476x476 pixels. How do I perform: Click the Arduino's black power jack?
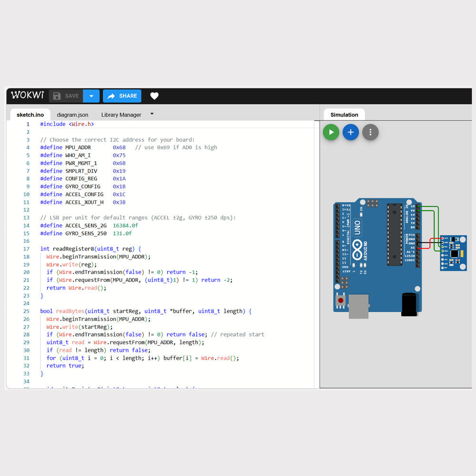point(410,304)
